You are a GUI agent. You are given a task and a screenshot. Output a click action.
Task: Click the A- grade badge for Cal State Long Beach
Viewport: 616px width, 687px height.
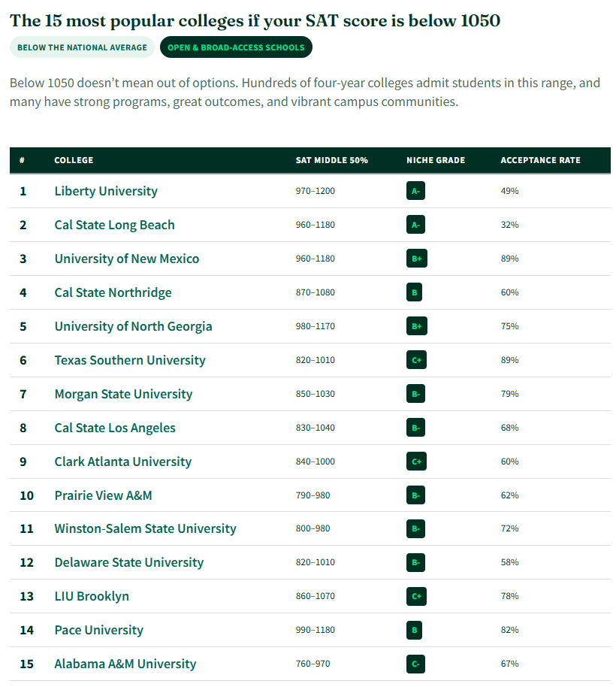coord(415,225)
